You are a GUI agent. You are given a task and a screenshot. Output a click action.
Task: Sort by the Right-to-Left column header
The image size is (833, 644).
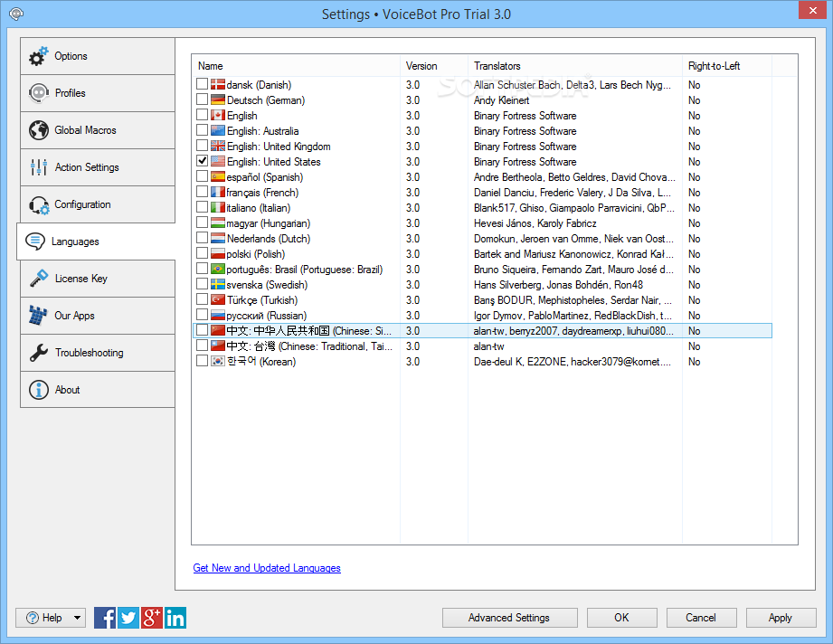click(x=727, y=66)
